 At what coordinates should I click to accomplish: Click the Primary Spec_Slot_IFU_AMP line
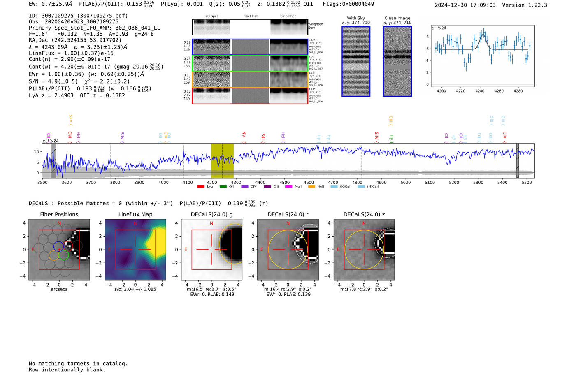94,28
